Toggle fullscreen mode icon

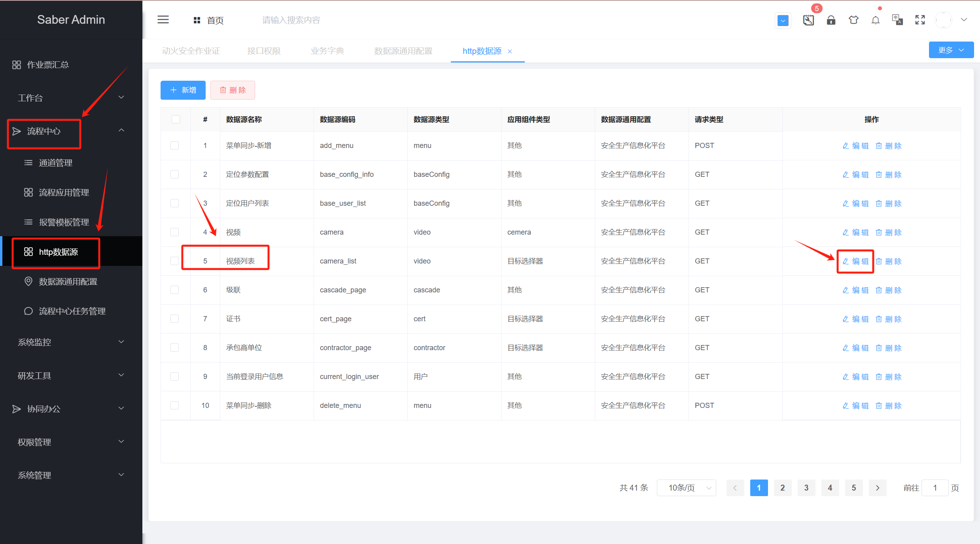coord(920,20)
